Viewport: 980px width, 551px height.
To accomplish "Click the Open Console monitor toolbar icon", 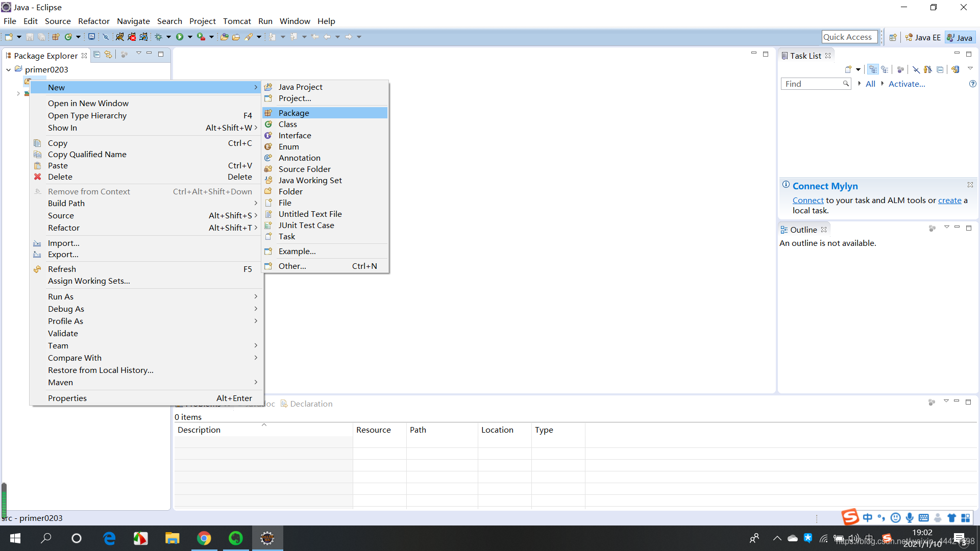I will click(x=91, y=37).
